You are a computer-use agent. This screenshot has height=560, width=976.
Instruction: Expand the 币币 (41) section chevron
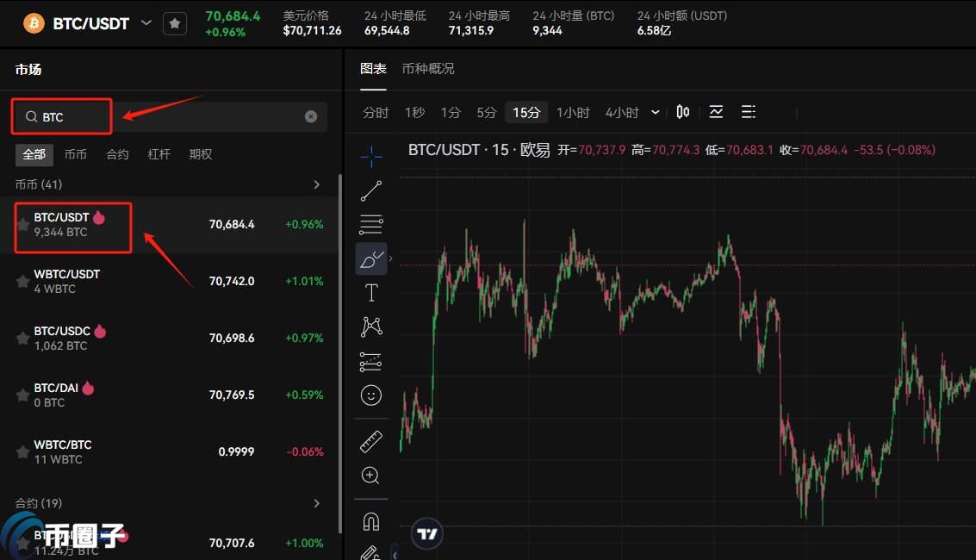tap(317, 184)
